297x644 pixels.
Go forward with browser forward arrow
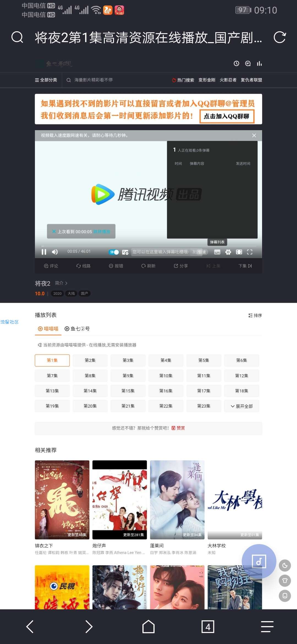[89, 627]
